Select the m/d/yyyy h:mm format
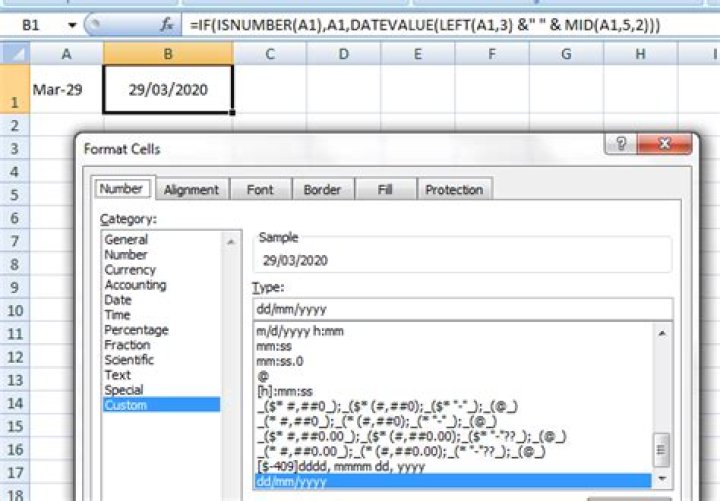Viewport: 720px width, 501px height. pyautogui.click(x=453, y=331)
